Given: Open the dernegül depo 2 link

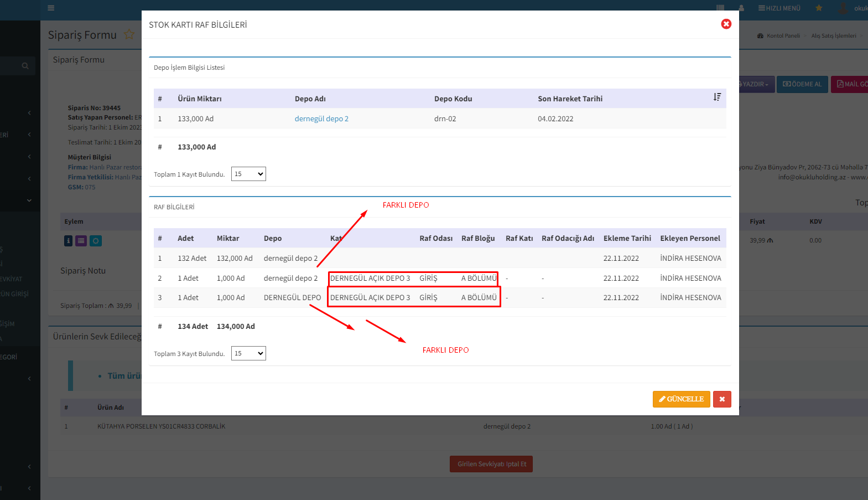Looking at the screenshot, I should point(321,119).
